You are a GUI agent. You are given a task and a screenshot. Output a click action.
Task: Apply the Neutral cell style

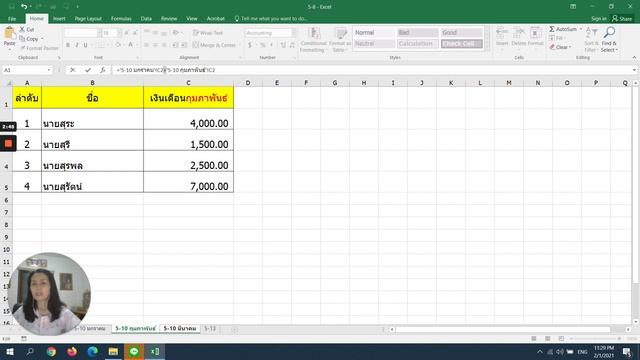tap(373, 44)
